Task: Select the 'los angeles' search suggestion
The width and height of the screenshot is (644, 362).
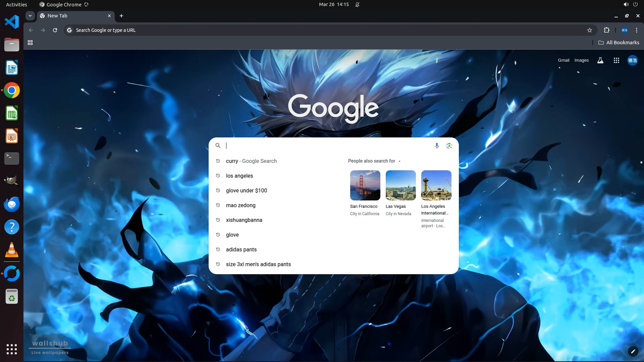Action: tap(239, 176)
